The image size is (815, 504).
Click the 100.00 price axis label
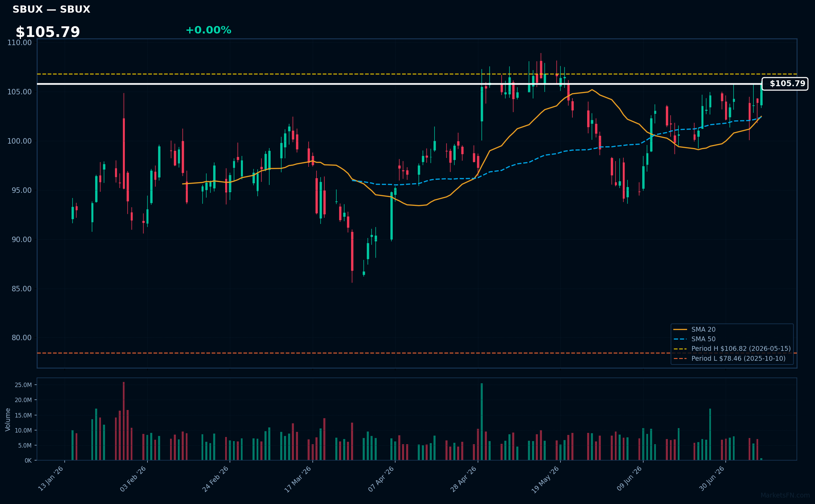20,141
